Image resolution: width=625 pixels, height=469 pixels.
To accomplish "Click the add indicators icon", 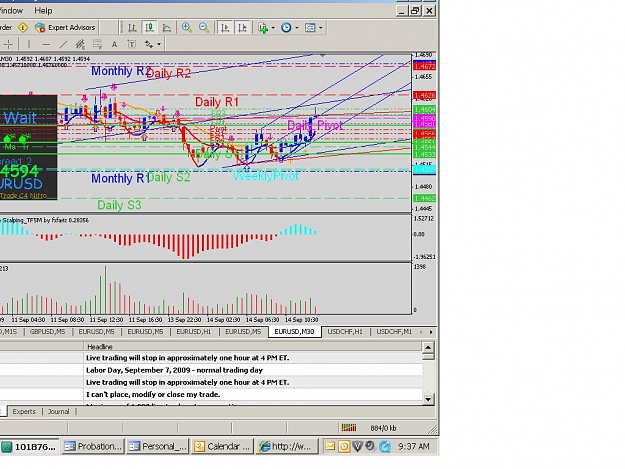I will [263, 27].
